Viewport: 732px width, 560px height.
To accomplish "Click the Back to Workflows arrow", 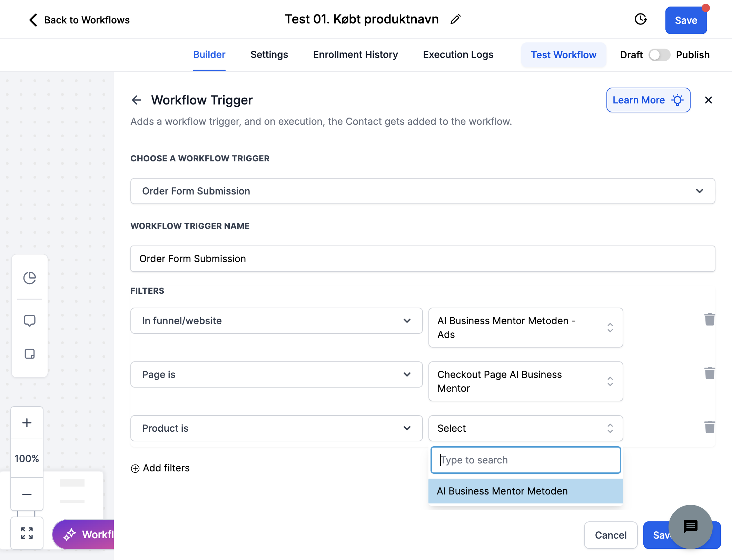I will pyautogui.click(x=33, y=20).
